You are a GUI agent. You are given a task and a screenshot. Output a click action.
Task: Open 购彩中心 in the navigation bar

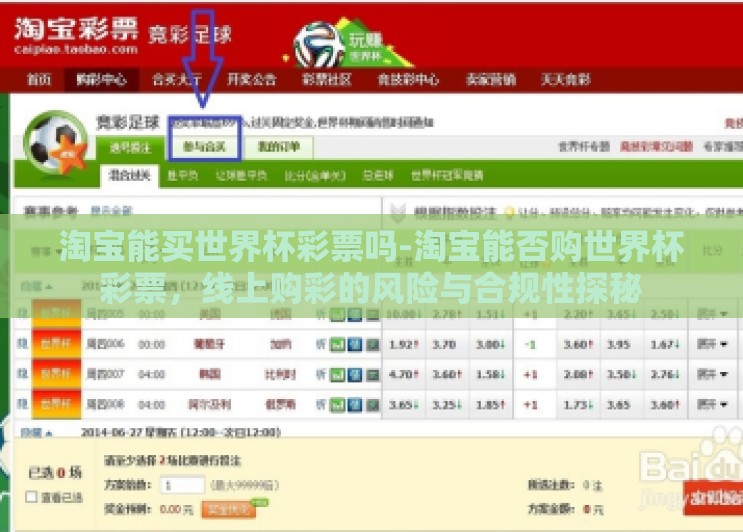(101, 80)
